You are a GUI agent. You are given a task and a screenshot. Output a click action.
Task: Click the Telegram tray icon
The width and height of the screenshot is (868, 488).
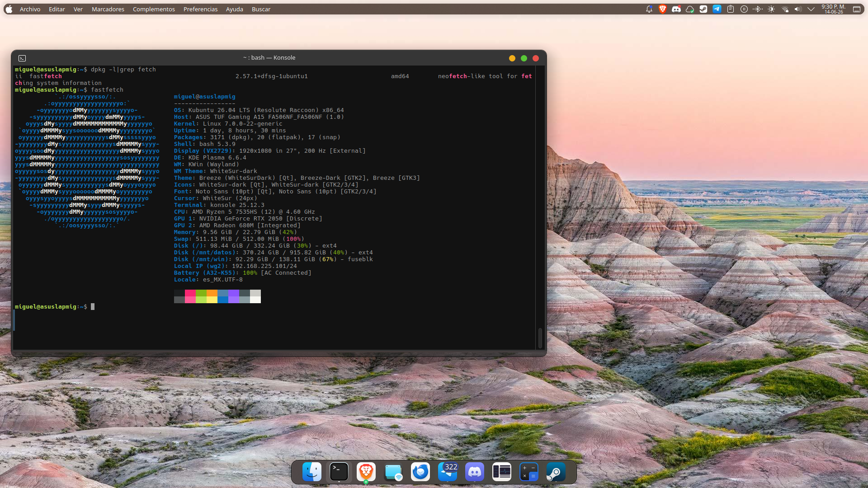(717, 9)
